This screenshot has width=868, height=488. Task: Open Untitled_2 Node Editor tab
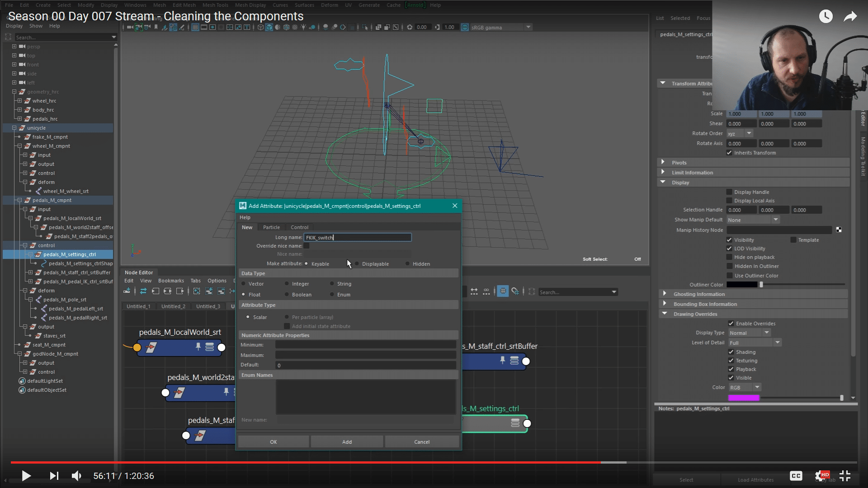tap(173, 306)
